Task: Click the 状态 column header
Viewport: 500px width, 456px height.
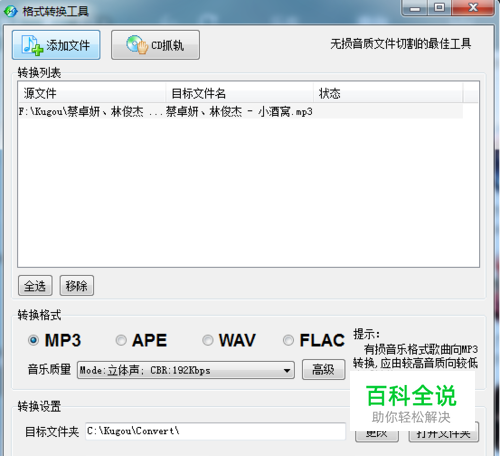Action: pos(388,93)
